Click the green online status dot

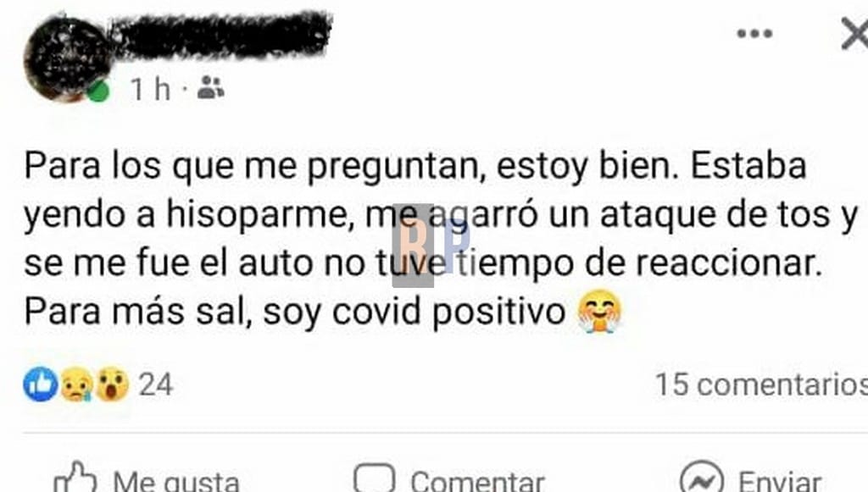(x=98, y=91)
